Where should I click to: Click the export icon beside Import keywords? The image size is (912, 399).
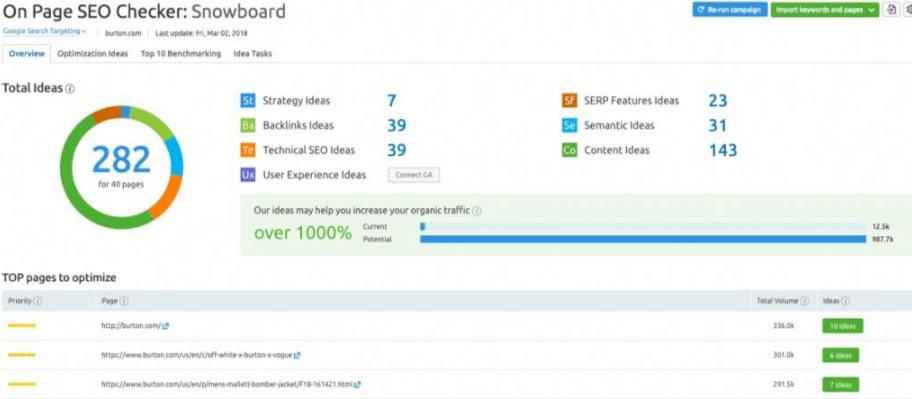point(890,10)
